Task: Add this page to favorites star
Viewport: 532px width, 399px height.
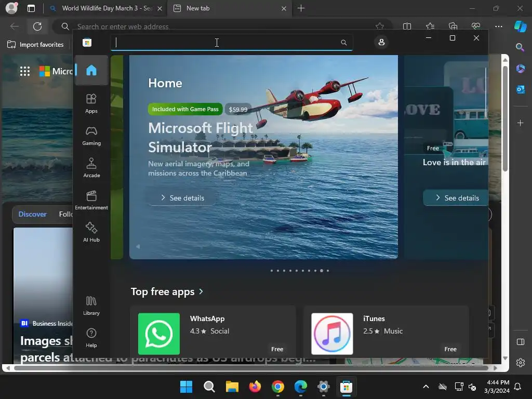Action: click(380, 26)
